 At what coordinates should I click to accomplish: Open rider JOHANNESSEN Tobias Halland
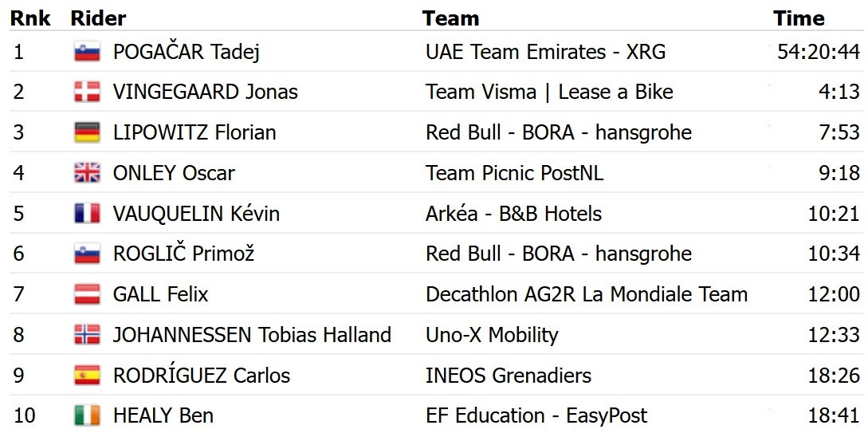(252, 334)
